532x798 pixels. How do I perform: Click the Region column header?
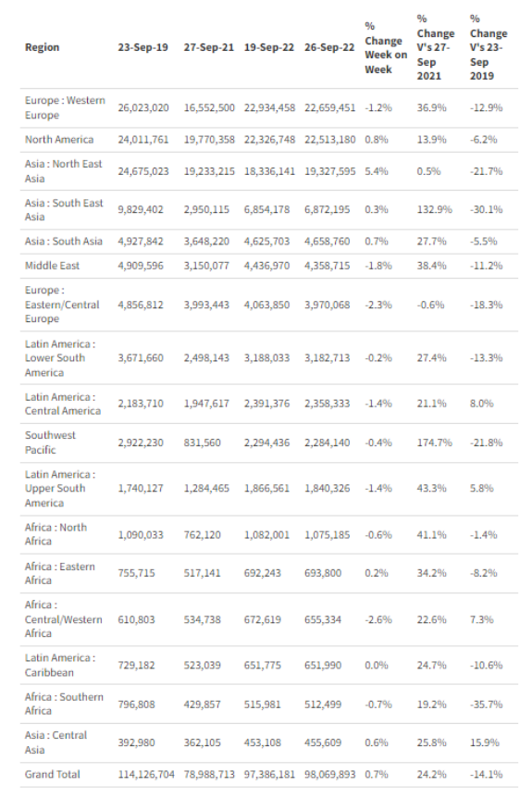click(x=42, y=47)
